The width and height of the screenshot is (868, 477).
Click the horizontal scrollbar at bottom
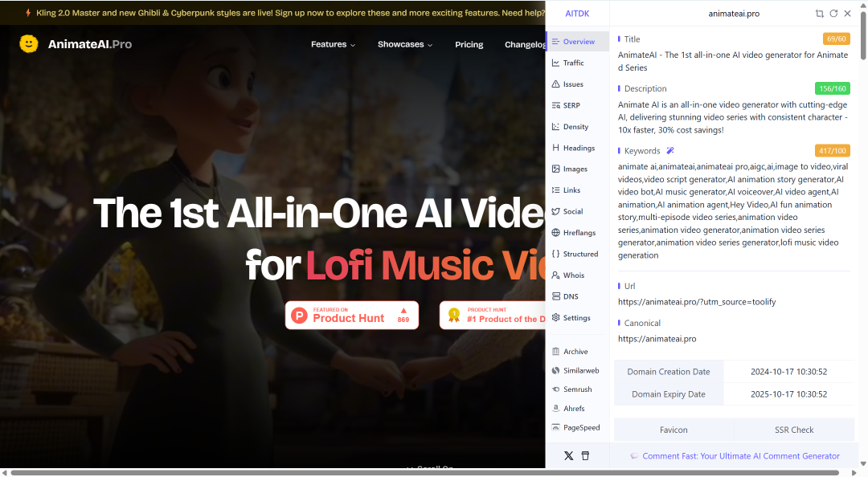425,472
